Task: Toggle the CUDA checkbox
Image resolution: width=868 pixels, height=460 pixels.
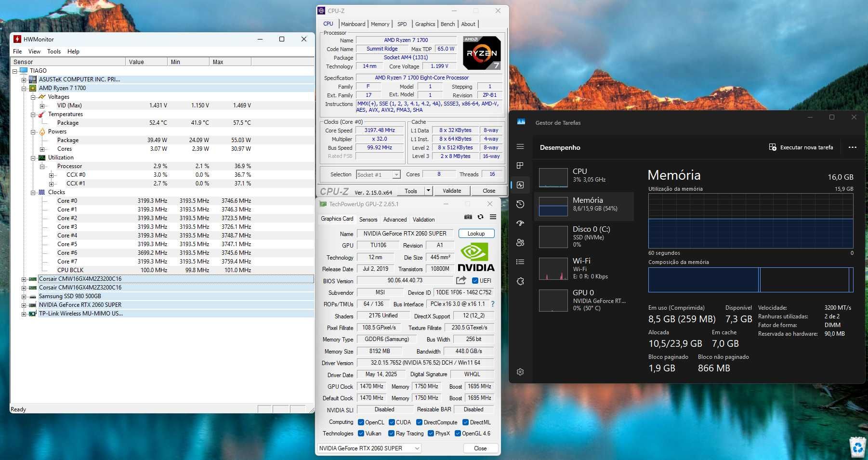Action: [392, 422]
